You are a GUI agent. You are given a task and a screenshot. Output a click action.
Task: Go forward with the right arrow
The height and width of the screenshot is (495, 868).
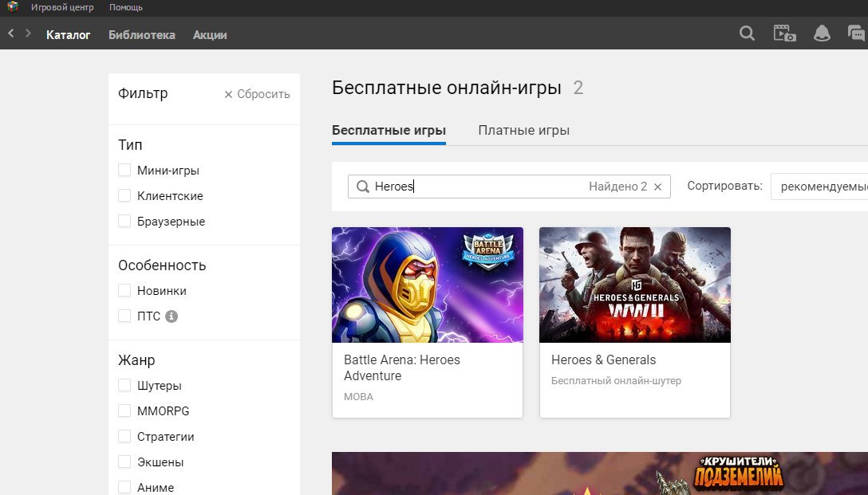(28, 33)
